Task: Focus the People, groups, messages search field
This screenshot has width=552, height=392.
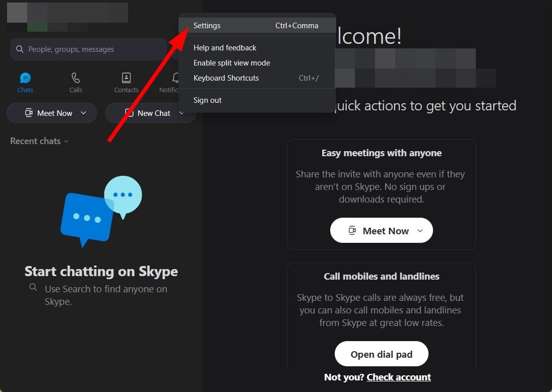Action: [88, 49]
